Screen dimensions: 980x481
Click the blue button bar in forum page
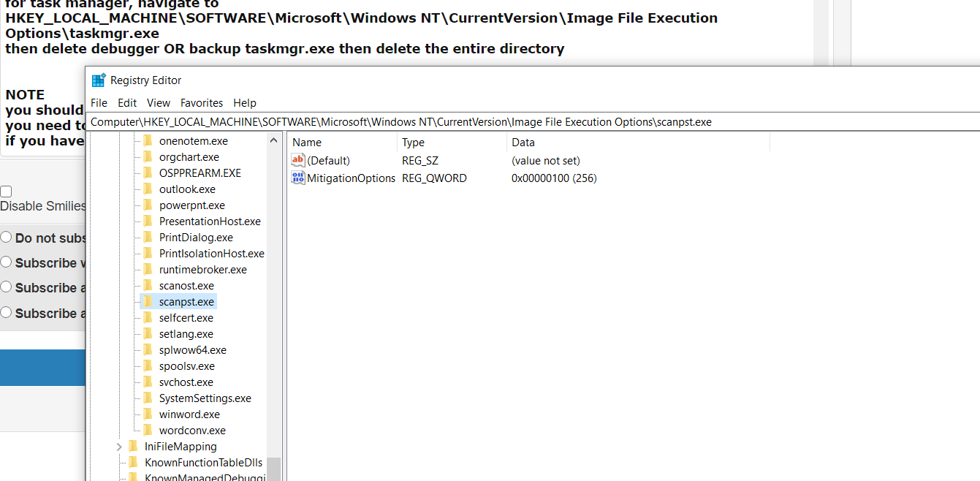tap(43, 368)
